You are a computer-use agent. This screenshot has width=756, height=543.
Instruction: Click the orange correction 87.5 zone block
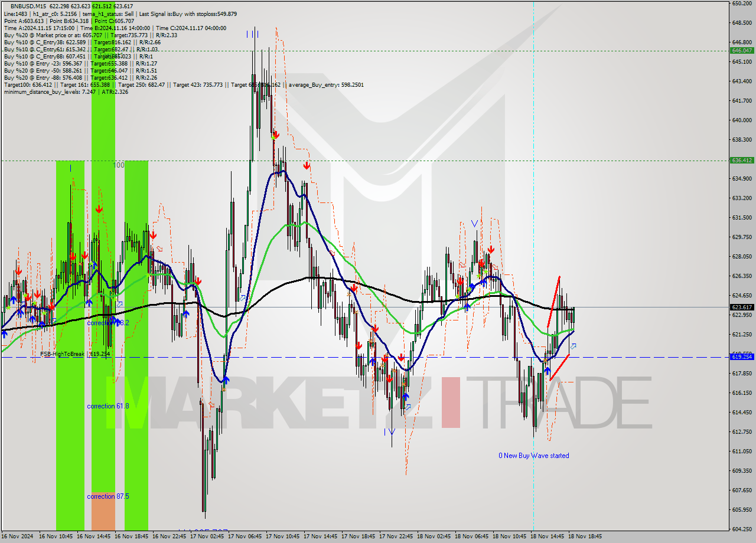pos(103,511)
